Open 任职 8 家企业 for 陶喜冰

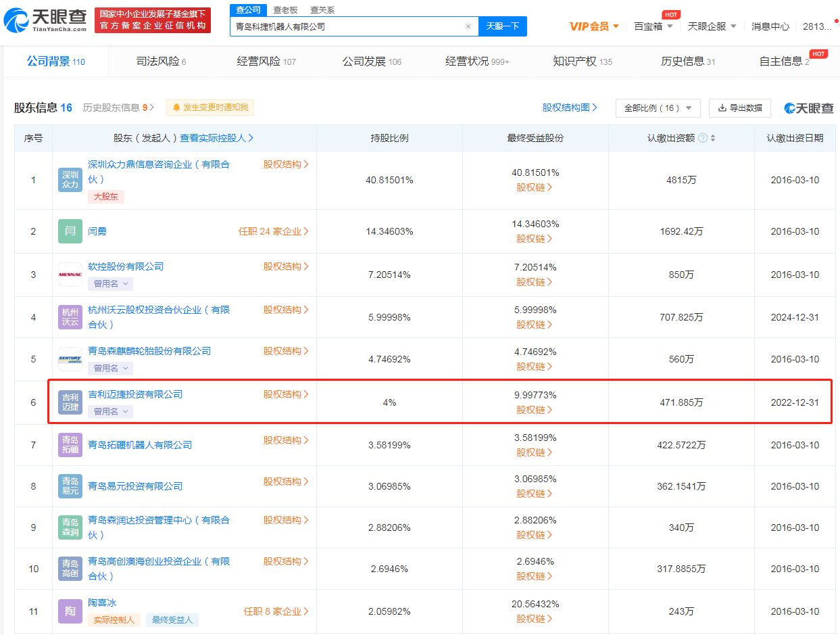pyautogui.click(x=276, y=611)
